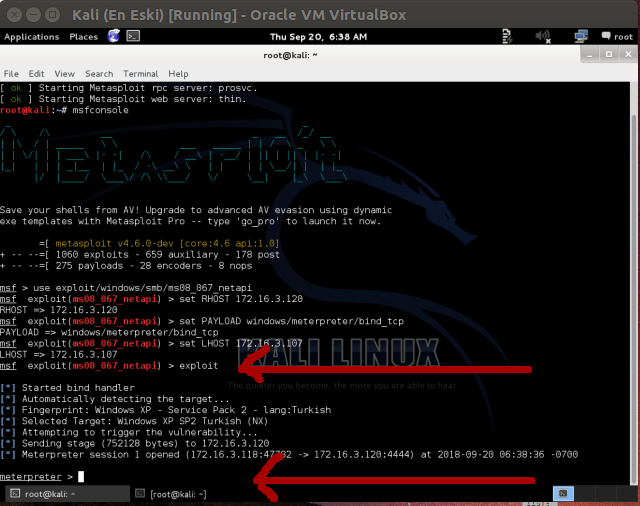Click 'PAYLOAD => windows/meterpreter/bind_tcp' output
Viewport: 640px width, 506px height.
click(109, 333)
